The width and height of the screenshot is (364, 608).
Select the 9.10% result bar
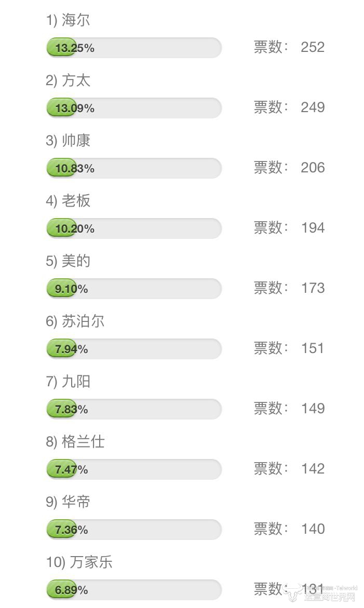[x=134, y=289]
